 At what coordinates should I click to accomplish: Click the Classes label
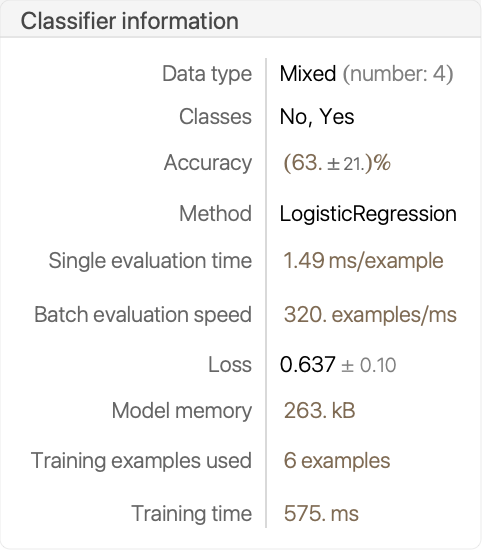point(215,117)
